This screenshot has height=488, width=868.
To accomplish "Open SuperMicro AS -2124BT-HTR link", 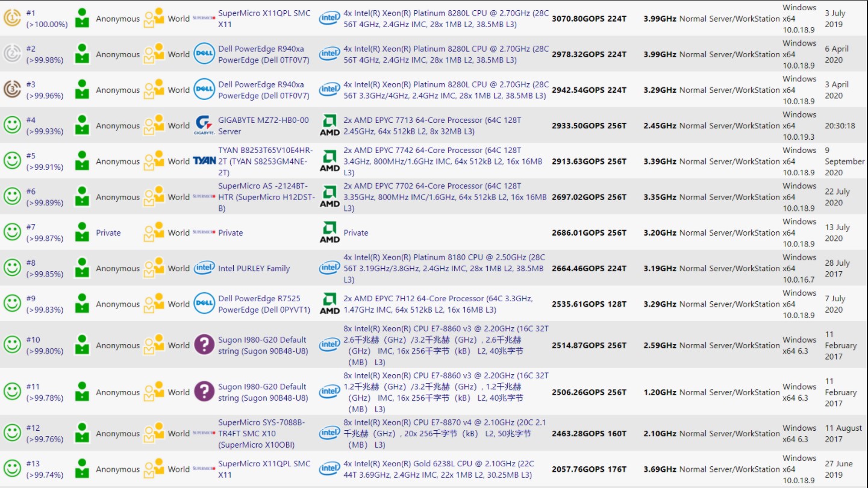I will [266, 197].
